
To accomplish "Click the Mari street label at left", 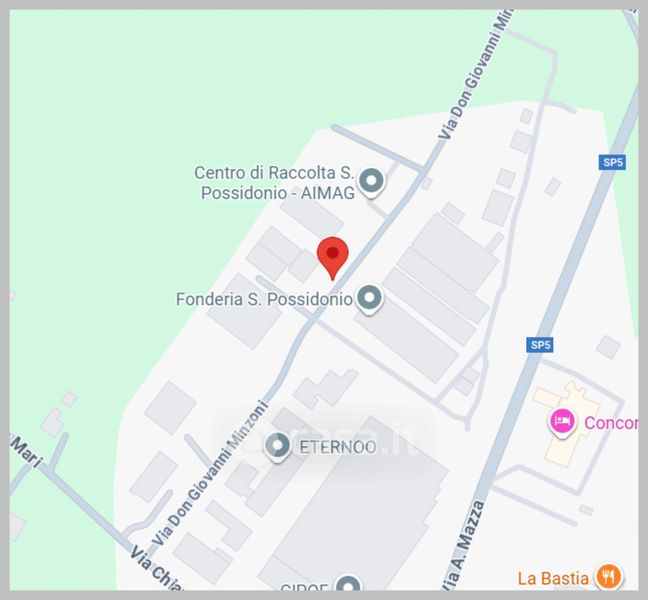I will pyautogui.click(x=26, y=451).
